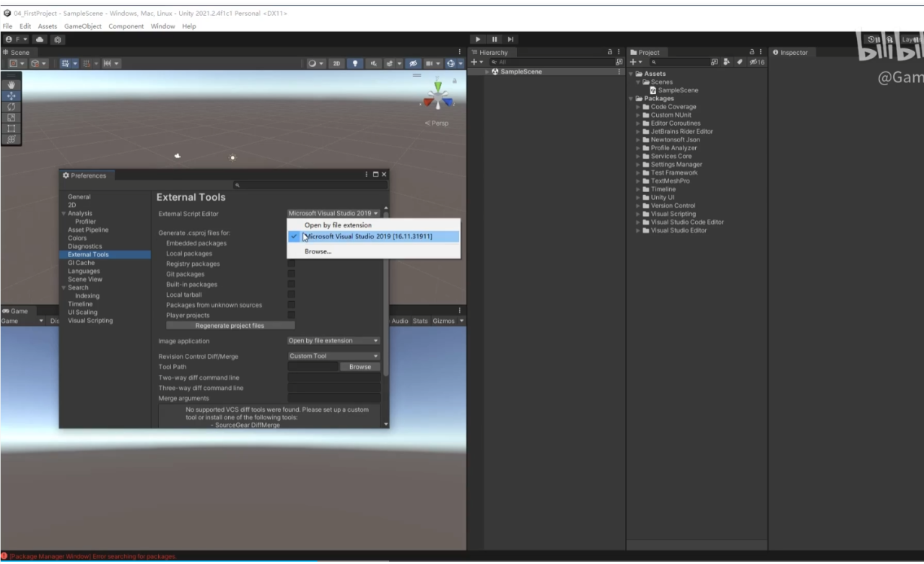924x564 pixels.
Task: Select the Rect tool in Scene overlay
Action: (x=11, y=128)
